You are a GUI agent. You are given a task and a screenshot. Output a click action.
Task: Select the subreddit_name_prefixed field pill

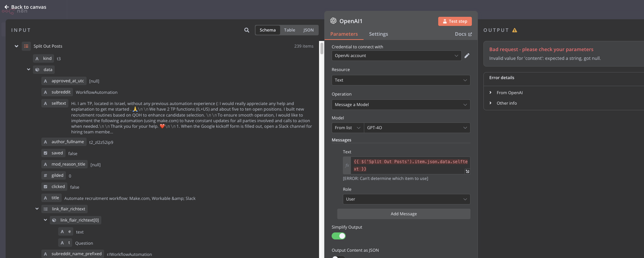[73, 254]
